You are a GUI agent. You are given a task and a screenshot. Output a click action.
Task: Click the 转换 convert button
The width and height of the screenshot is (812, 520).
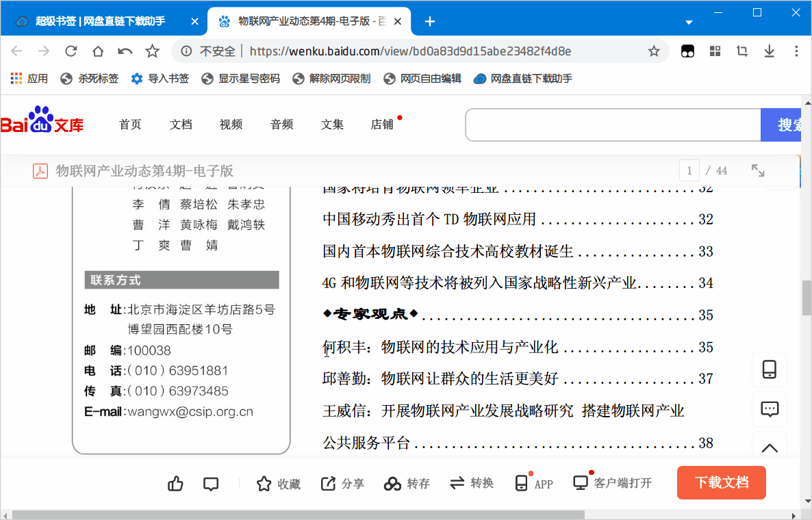(471, 483)
